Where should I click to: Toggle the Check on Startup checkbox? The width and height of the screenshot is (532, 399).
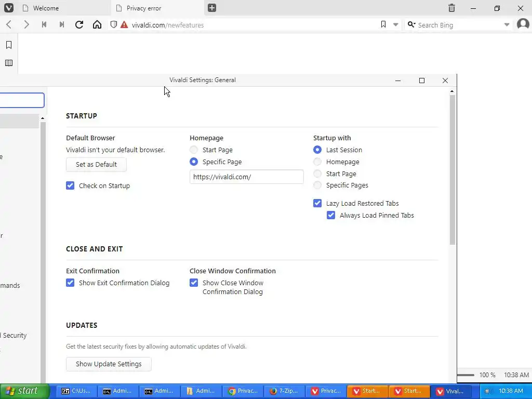click(x=70, y=185)
